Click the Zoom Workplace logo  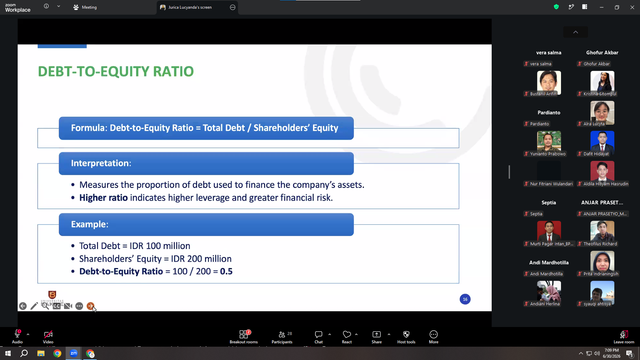click(18, 8)
